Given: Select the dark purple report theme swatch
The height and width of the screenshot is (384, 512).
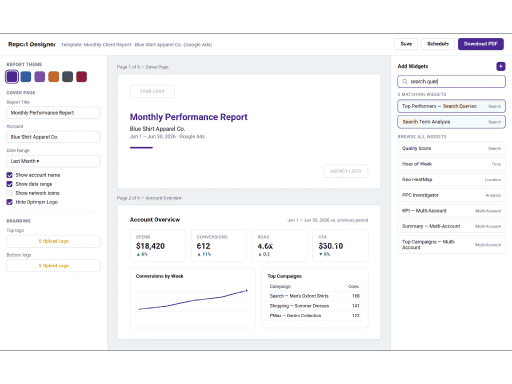Looking at the screenshot, I should 12,77.
